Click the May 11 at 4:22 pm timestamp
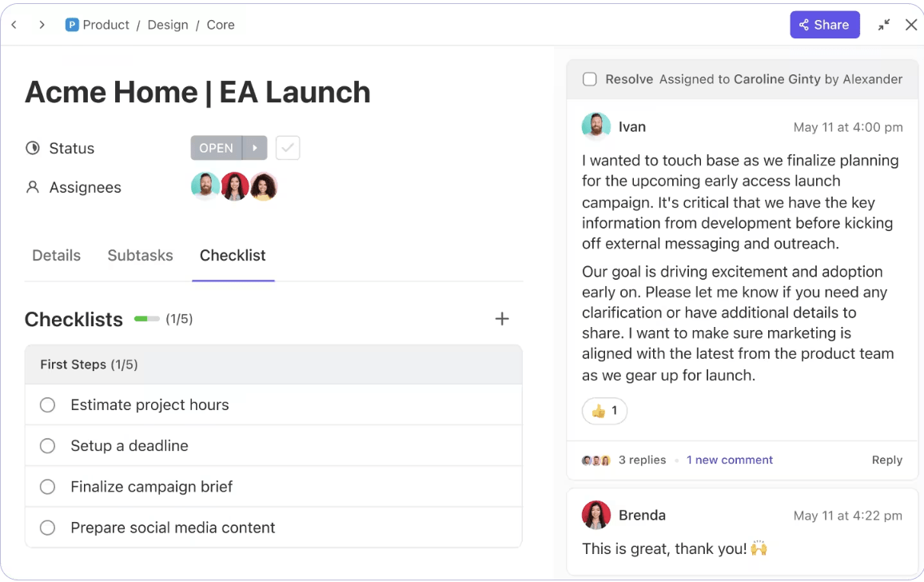 tap(847, 516)
